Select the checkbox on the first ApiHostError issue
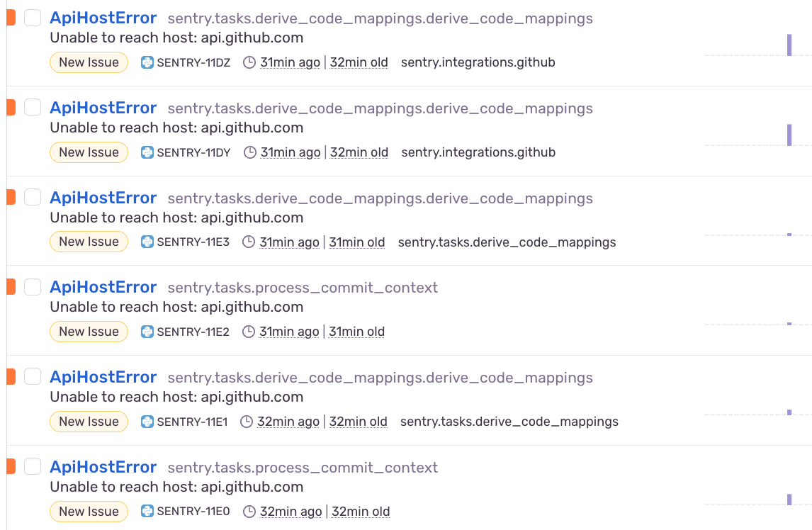This screenshot has height=530, width=812. [x=33, y=17]
